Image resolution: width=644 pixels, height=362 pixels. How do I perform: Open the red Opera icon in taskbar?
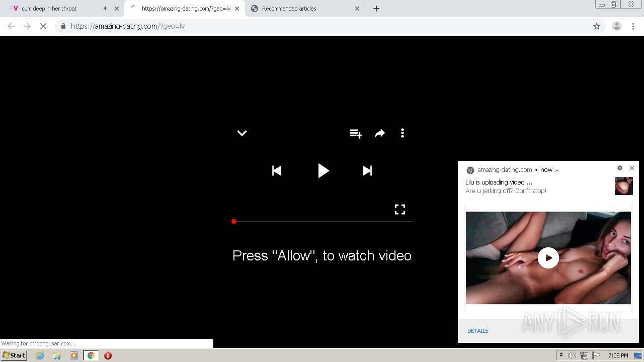(x=108, y=355)
